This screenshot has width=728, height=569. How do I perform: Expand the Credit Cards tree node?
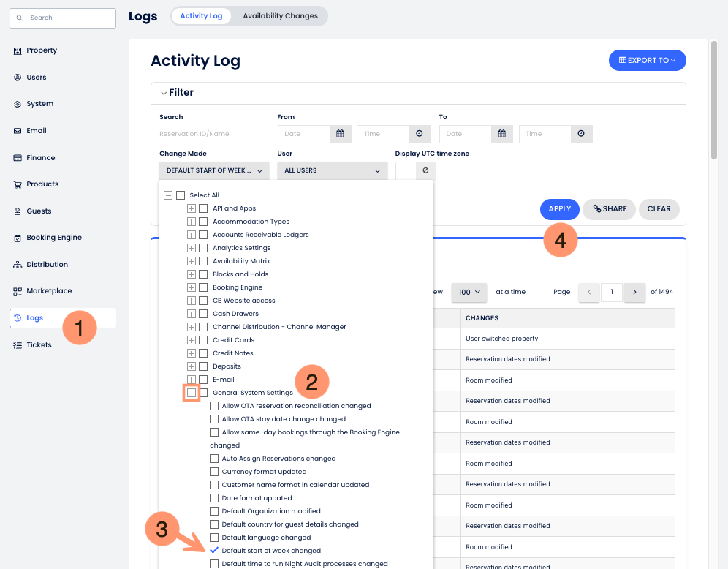pyautogui.click(x=192, y=340)
